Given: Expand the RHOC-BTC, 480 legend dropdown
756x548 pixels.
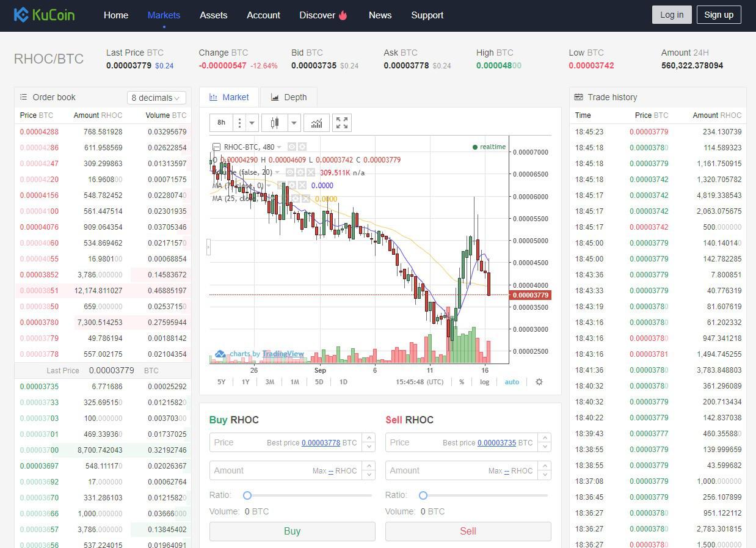Looking at the screenshot, I should tap(279, 147).
